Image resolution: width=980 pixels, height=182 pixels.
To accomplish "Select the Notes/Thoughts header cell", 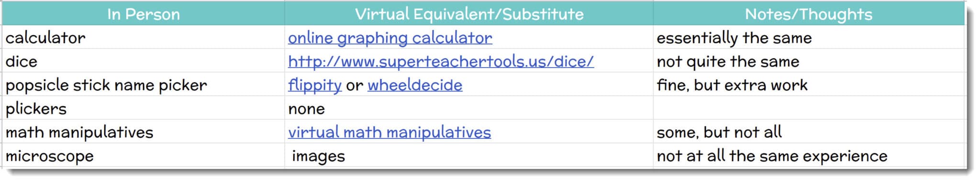I will tap(809, 13).
